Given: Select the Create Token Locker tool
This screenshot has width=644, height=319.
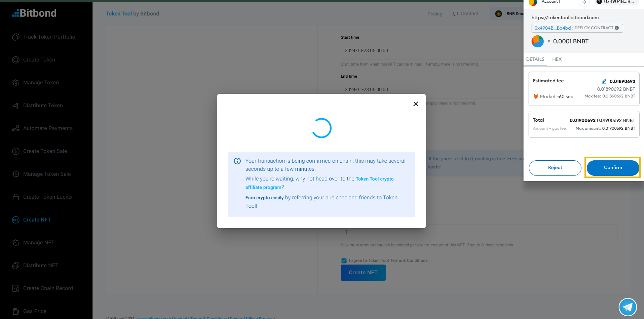Looking at the screenshot, I should click(48, 197).
